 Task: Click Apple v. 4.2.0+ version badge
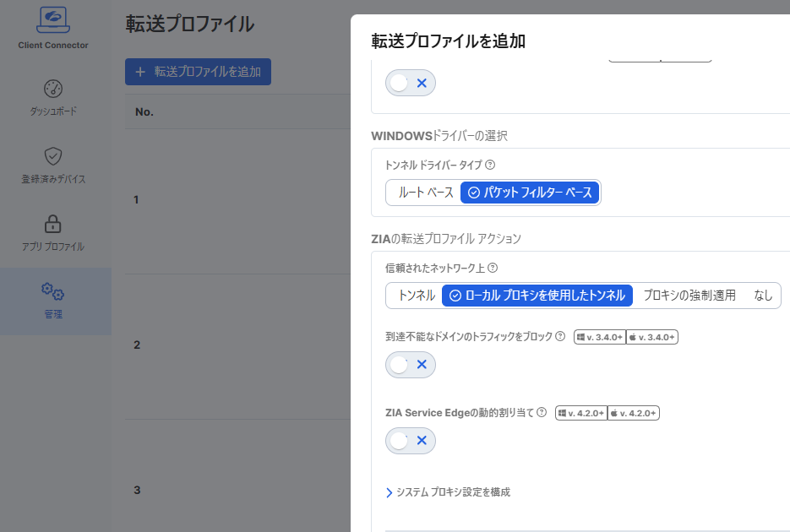(634, 413)
